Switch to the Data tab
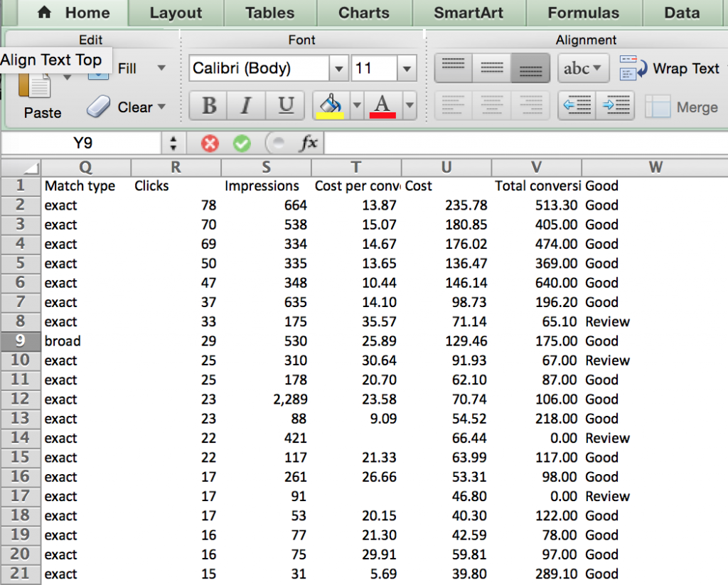The width and height of the screenshot is (728, 585). tap(682, 13)
